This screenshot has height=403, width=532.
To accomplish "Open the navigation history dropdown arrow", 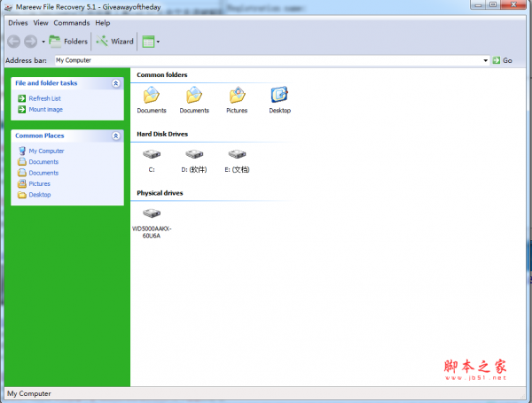I will tap(43, 42).
